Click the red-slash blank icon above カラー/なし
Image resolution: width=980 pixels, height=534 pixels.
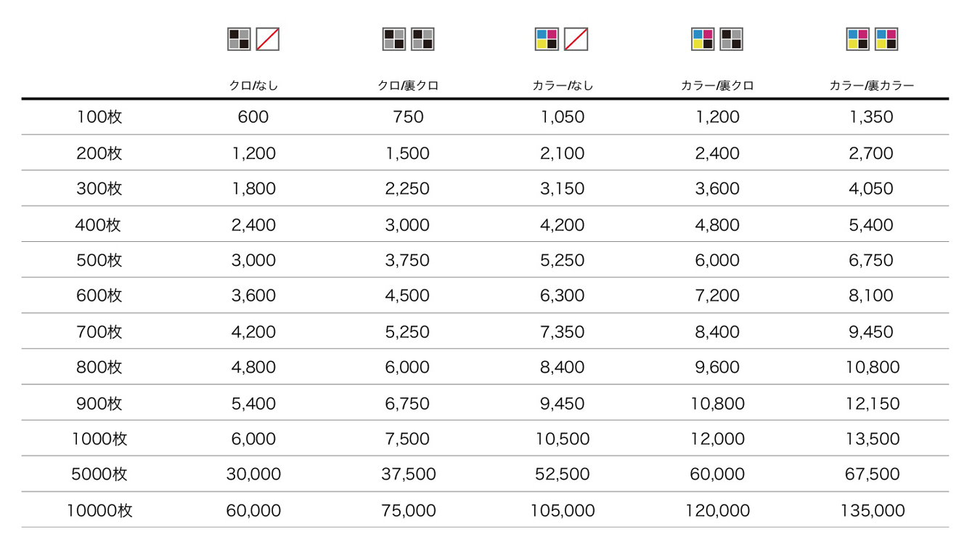pyautogui.click(x=576, y=39)
